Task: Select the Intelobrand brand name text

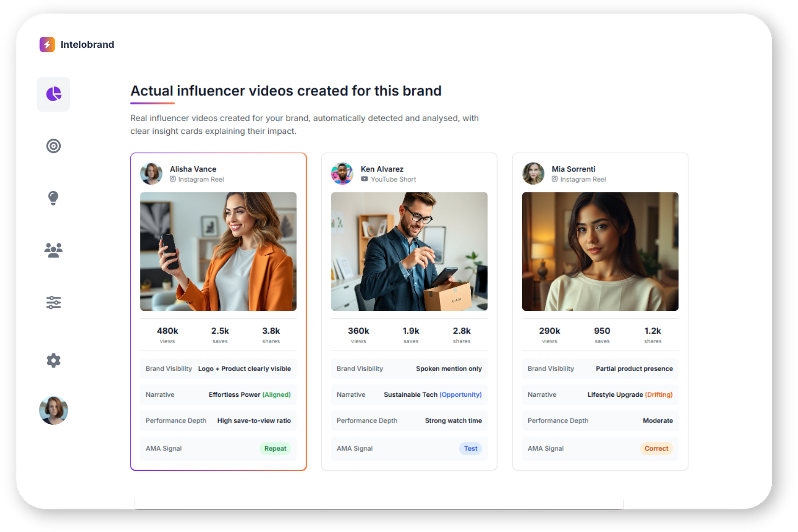Action: point(87,45)
